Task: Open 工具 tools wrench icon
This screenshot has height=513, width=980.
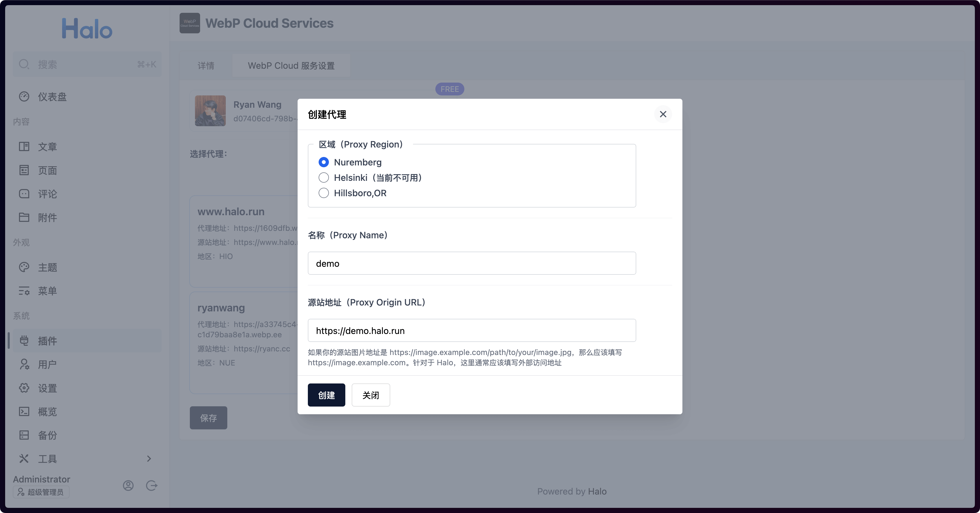Action: tap(24, 459)
